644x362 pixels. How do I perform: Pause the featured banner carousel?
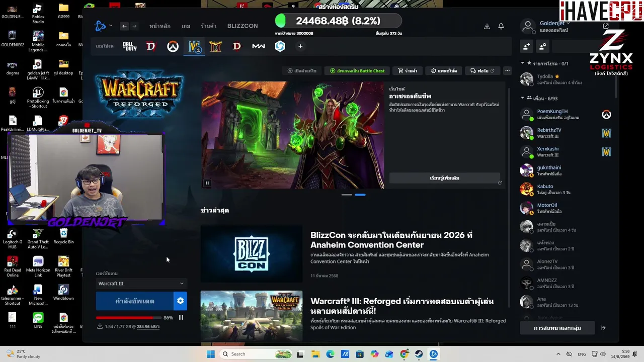[x=207, y=183]
